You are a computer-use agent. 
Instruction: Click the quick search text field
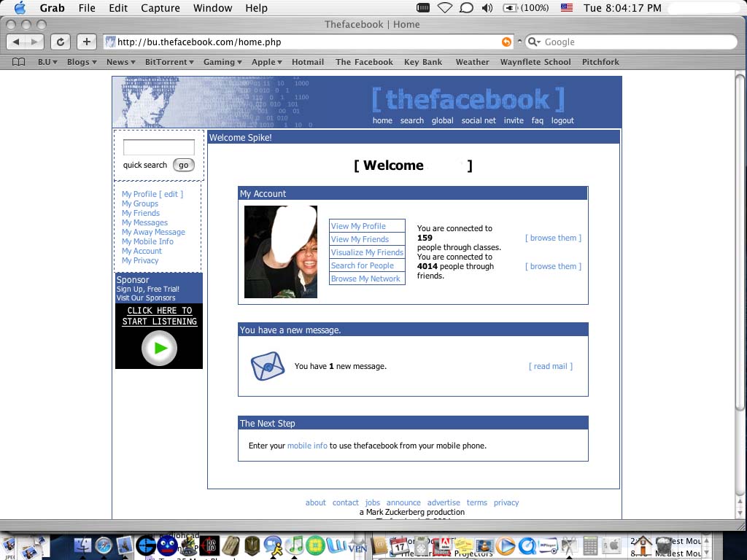158,148
